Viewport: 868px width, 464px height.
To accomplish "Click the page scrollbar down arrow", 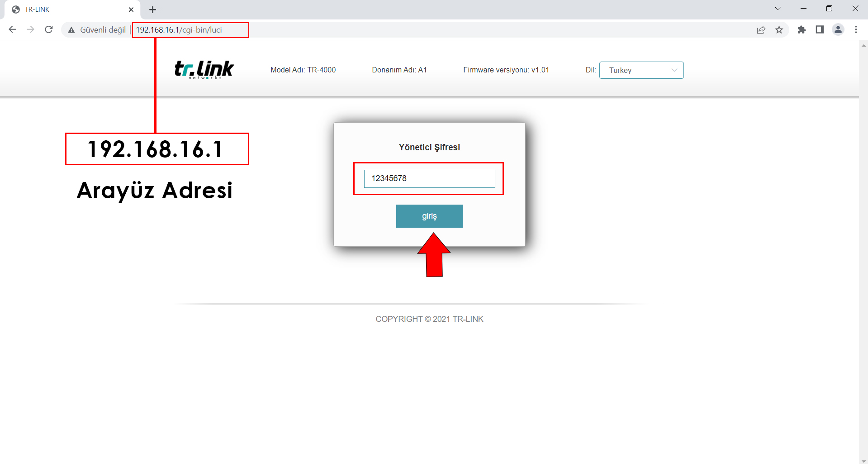I will pyautogui.click(x=863, y=460).
